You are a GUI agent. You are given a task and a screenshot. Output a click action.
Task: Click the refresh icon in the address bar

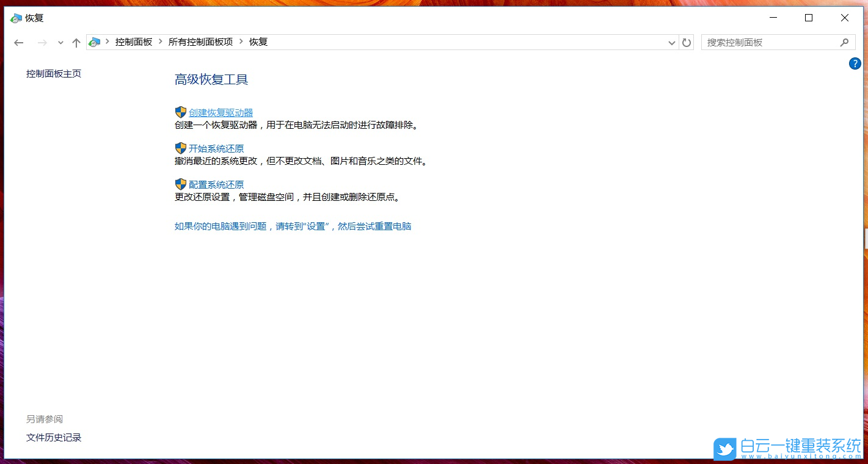coord(686,42)
